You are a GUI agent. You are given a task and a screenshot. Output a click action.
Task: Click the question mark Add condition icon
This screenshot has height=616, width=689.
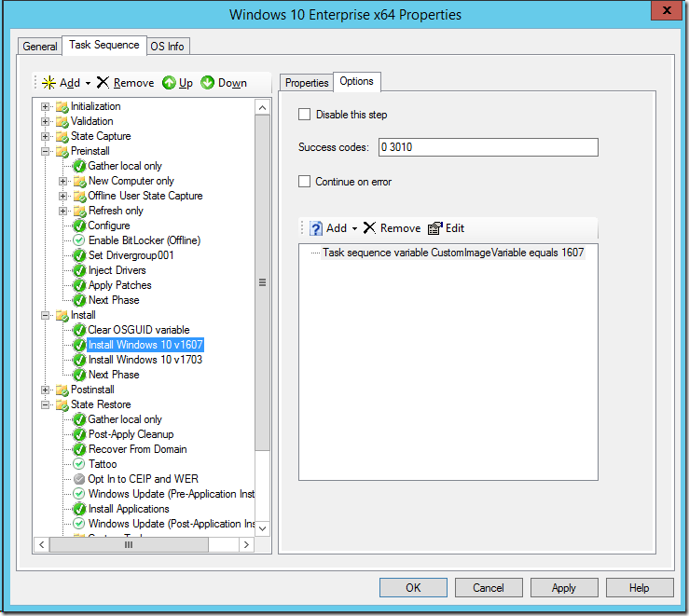(316, 228)
